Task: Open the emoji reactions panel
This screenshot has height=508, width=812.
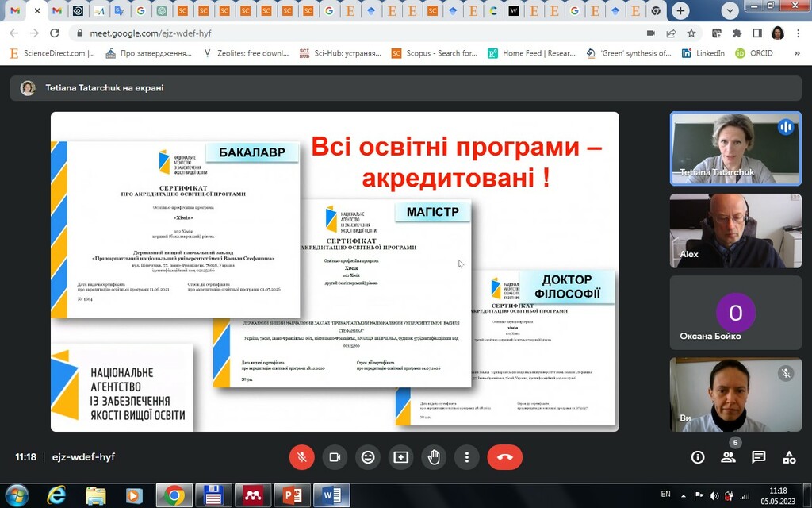Action: click(x=368, y=457)
